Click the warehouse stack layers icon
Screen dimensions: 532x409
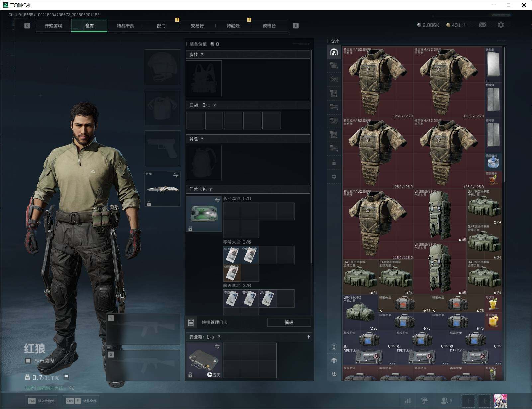coord(334,360)
